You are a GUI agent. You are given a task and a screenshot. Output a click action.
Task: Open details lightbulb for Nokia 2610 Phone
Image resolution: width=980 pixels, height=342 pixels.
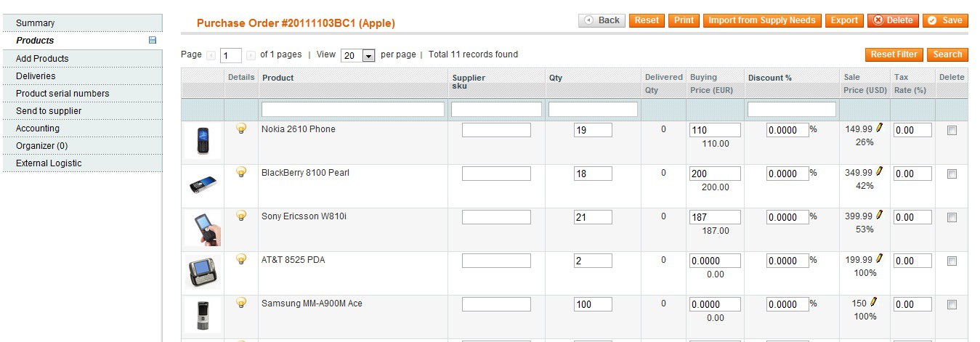point(241,129)
